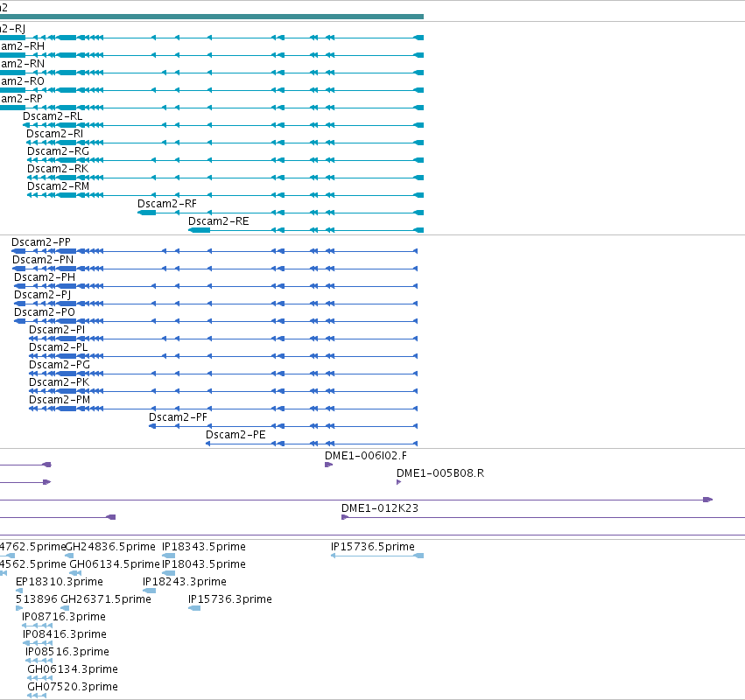Screen dimensions: 745x700
Task: Open the Dscam2-PI protein label
Action: (57, 331)
